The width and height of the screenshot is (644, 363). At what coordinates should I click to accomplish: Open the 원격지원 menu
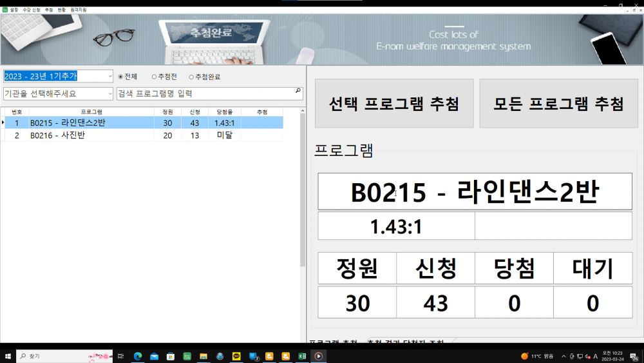pyautogui.click(x=79, y=10)
